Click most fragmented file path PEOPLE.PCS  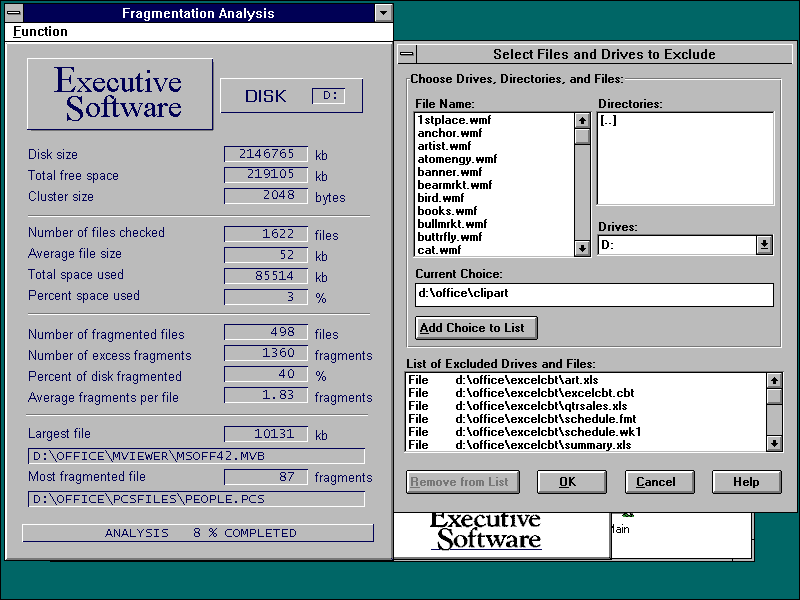196,499
